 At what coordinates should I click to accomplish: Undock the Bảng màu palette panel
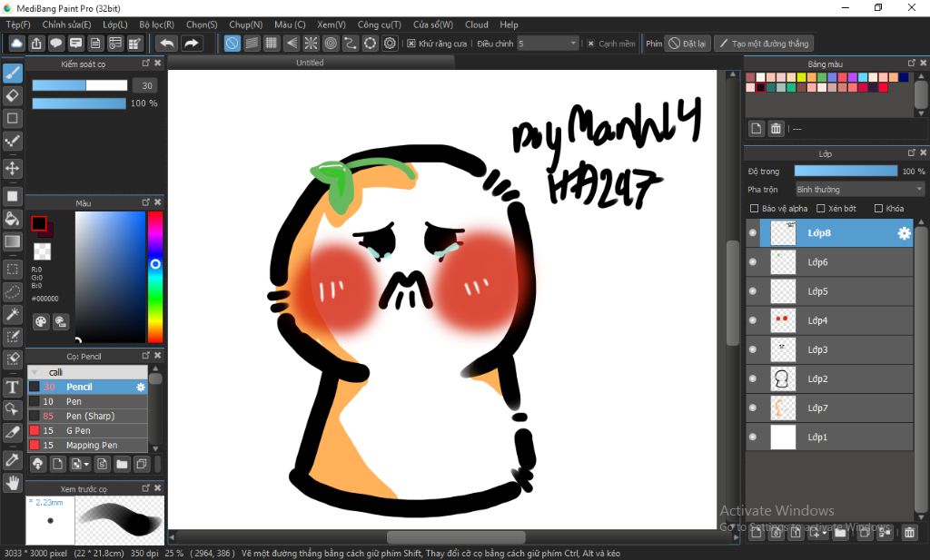pos(912,63)
